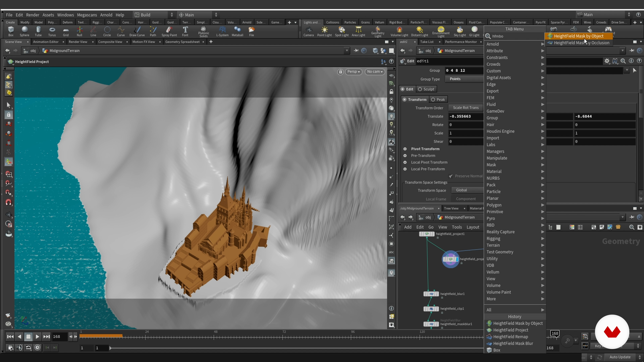Click the heightfield_clip1 node
The width and height of the screenshot is (644, 362).
click(x=431, y=309)
